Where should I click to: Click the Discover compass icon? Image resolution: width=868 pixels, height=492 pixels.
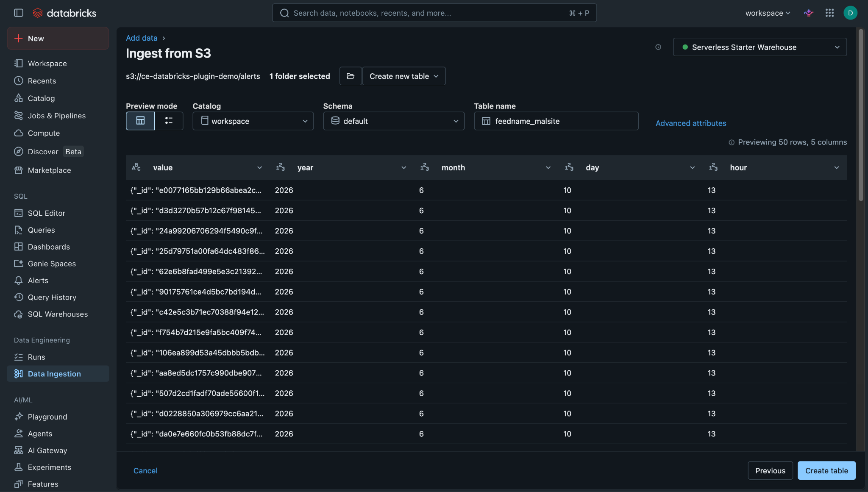tap(19, 152)
